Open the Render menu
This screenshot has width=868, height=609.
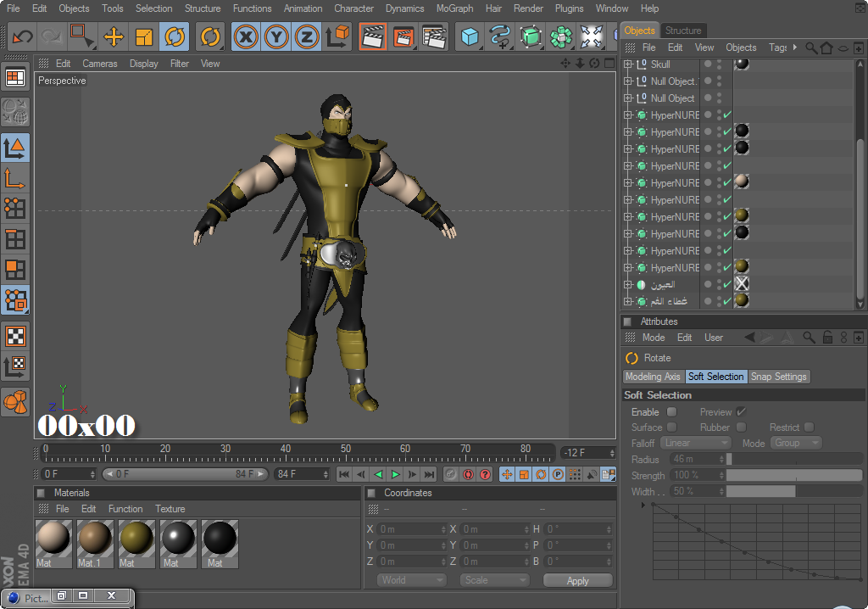click(528, 8)
